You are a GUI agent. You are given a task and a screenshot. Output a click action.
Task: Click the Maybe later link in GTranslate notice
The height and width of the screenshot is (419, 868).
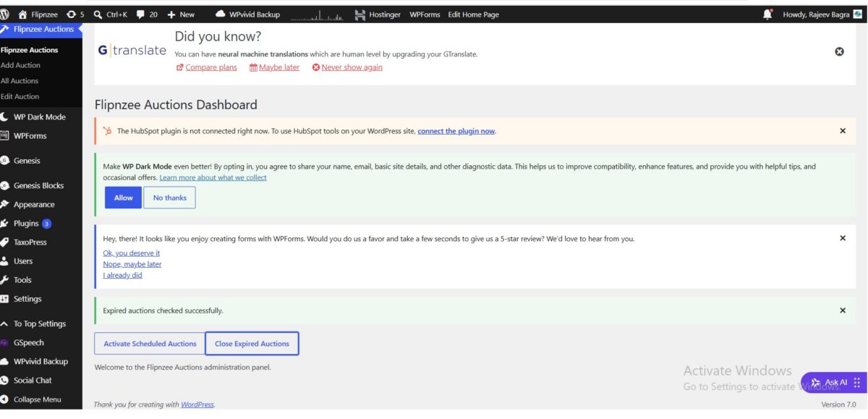[x=274, y=67]
